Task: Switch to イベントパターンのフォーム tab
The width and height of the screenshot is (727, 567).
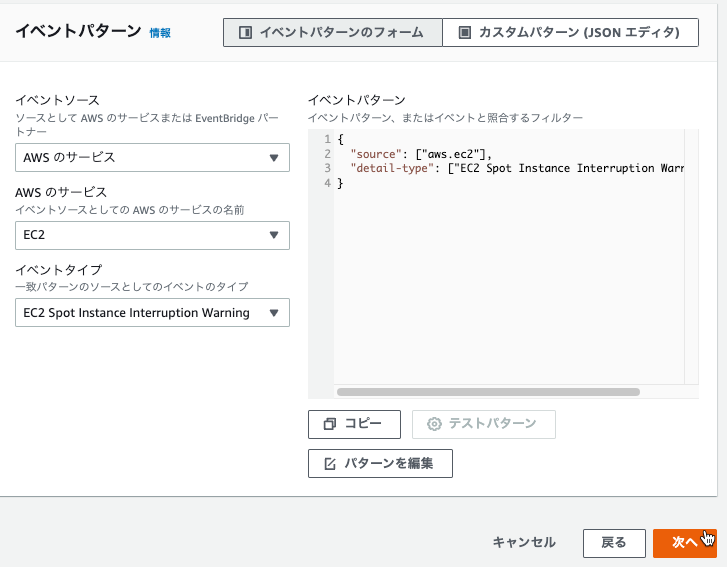Action: click(332, 32)
